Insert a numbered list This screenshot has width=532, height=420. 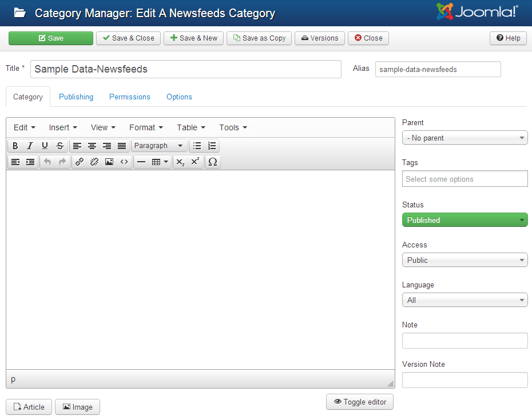tap(212, 146)
